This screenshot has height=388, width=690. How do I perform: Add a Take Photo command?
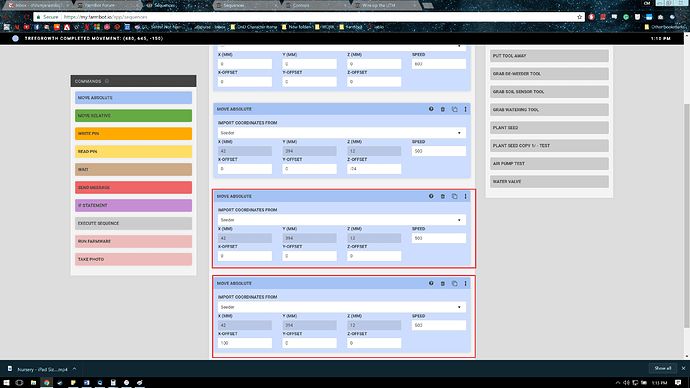pos(133,260)
